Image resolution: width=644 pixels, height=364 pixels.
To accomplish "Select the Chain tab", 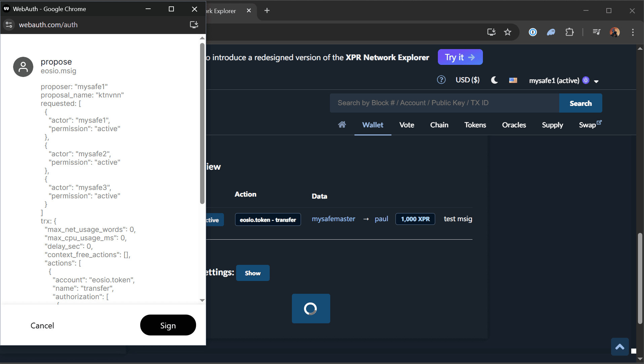I will pyautogui.click(x=439, y=125).
